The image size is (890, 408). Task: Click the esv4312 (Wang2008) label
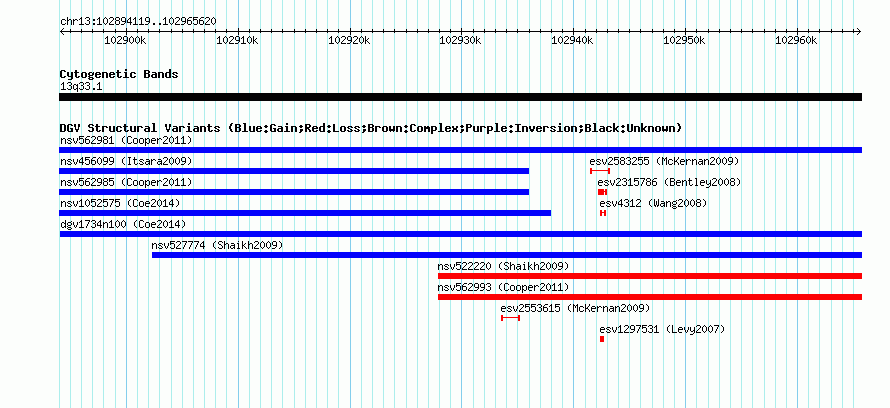click(x=653, y=203)
